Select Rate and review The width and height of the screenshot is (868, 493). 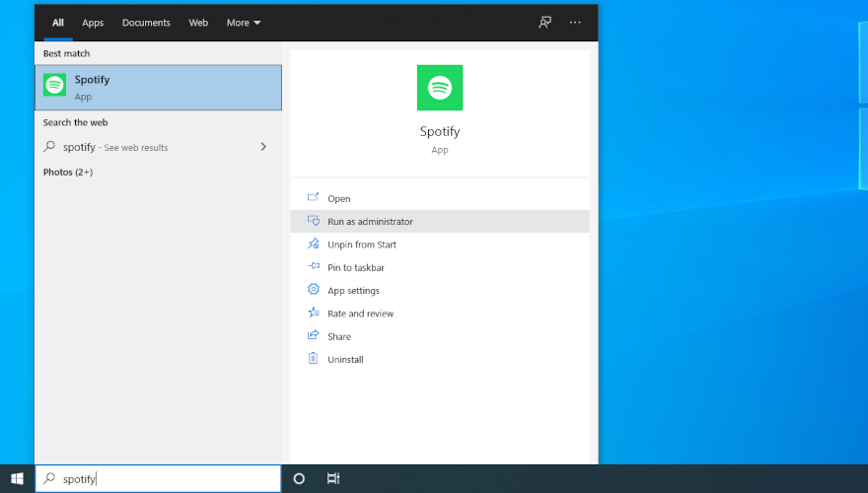pyautogui.click(x=440, y=314)
